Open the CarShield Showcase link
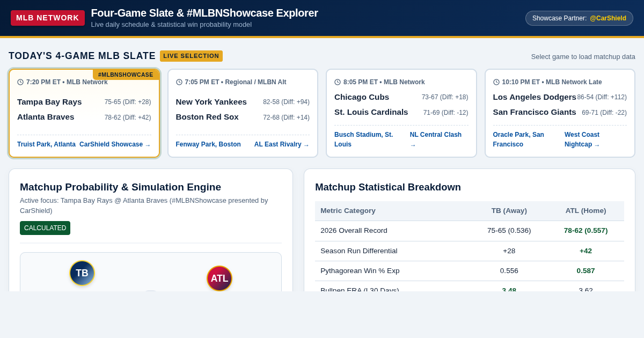Screen dimensions: 644x338 click(x=115, y=144)
